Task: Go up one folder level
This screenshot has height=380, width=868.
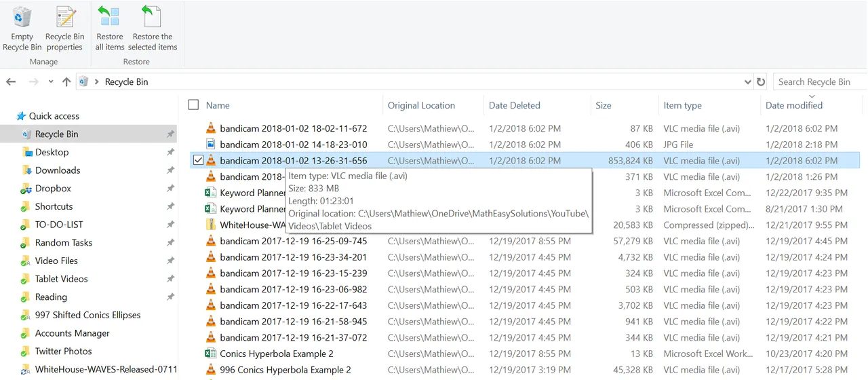Action: [66, 81]
